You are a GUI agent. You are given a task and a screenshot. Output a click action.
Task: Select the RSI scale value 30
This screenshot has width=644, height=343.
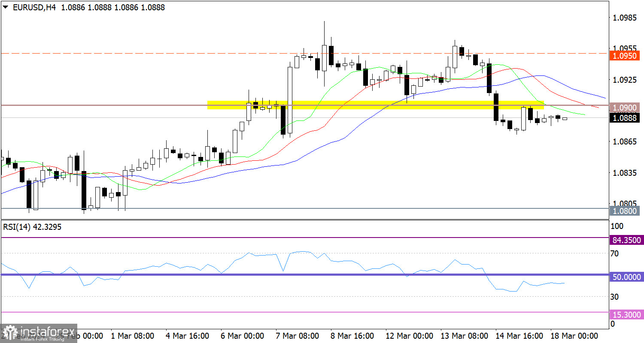click(x=614, y=297)
